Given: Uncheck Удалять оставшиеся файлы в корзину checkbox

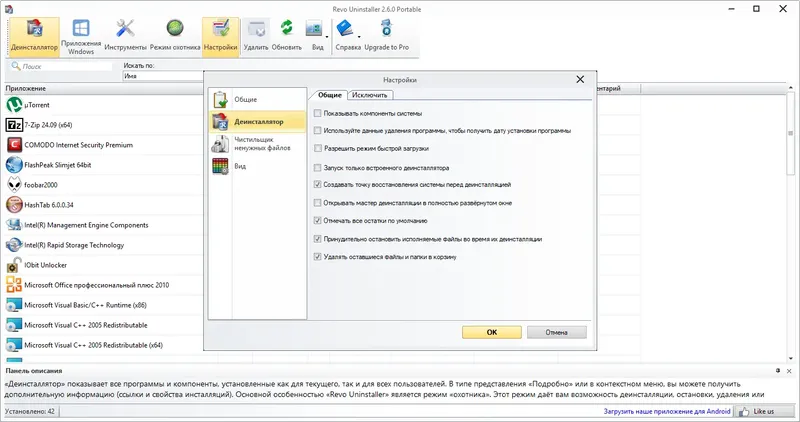Looking at the screenshot, I should point(317,257).
